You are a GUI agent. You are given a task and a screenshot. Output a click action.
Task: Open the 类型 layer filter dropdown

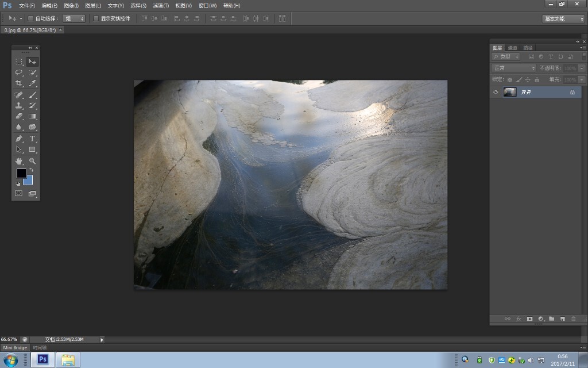pos(505,57)
